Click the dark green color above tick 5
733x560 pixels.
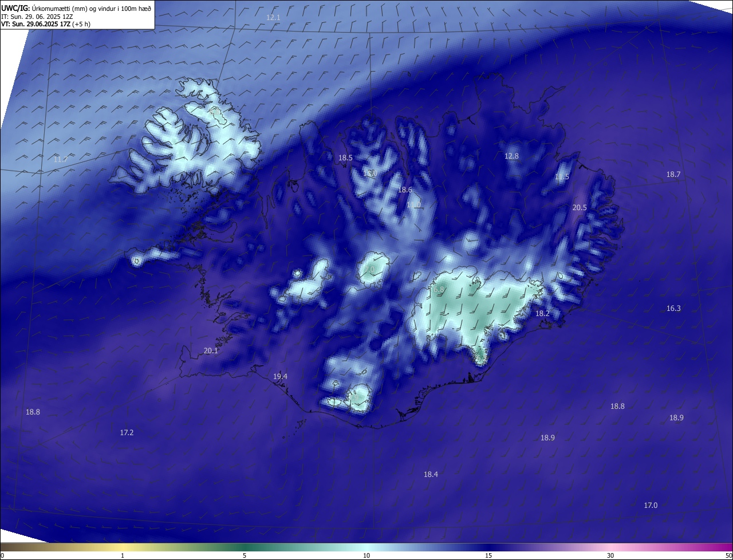click(245, 547)
